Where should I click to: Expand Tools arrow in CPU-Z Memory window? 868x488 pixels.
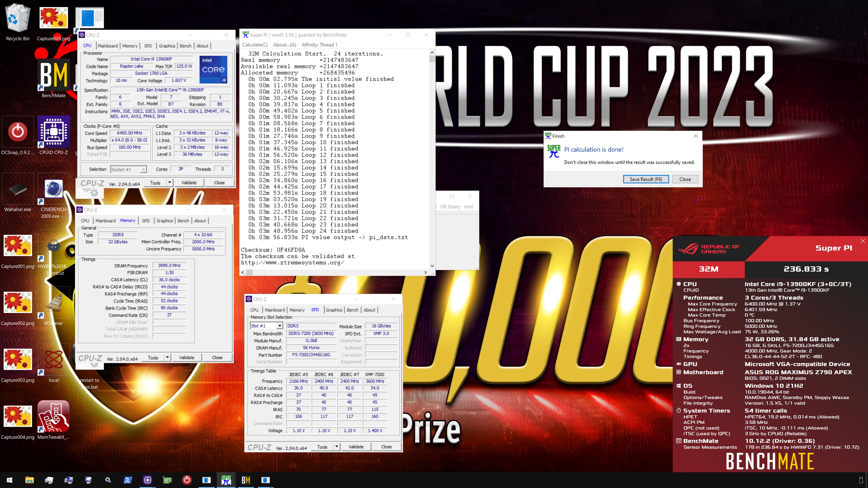167,357
